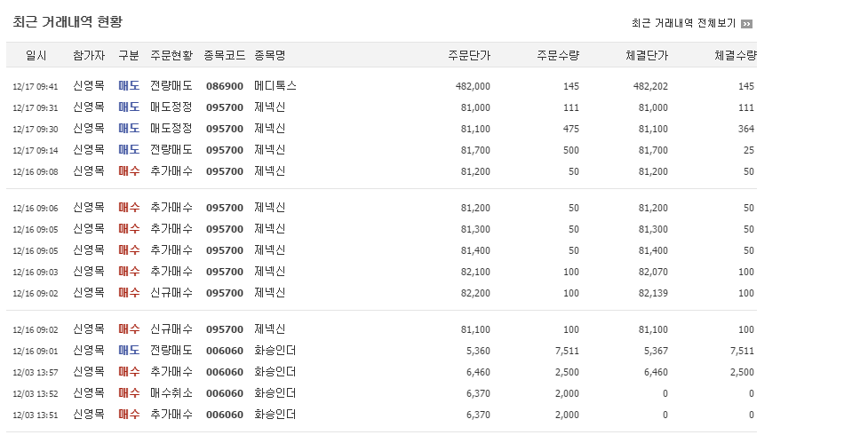
Task: Click 제넥신 in the 12/17 09:31 row
Action: click(269, 107)
